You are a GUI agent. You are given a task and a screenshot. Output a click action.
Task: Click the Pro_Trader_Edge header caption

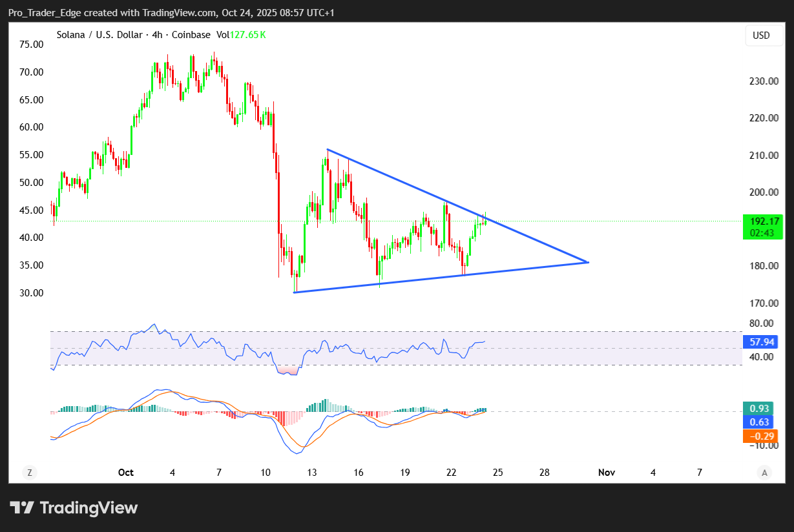171,13
